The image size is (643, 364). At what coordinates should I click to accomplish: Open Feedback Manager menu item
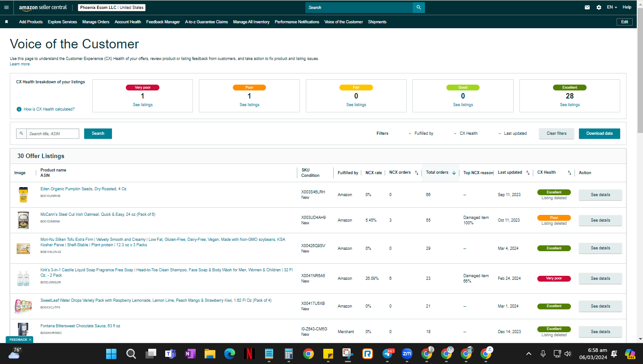[x=163, y=22]
